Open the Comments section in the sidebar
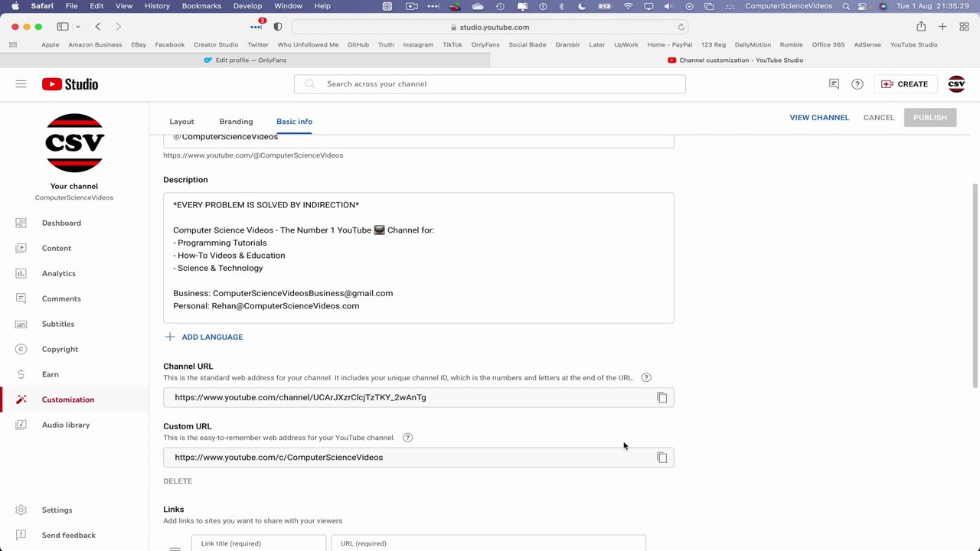Viewport: 980px width, 551px height. (74, 298)
